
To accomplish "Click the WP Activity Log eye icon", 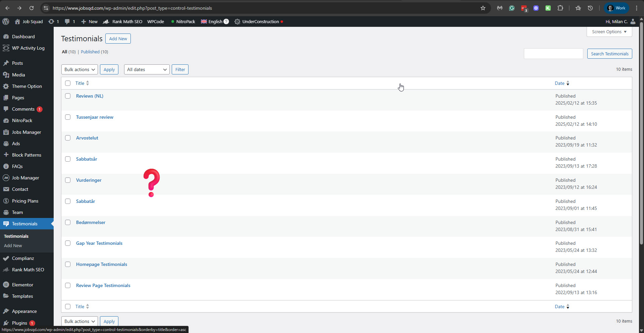I will pos(6,48).
